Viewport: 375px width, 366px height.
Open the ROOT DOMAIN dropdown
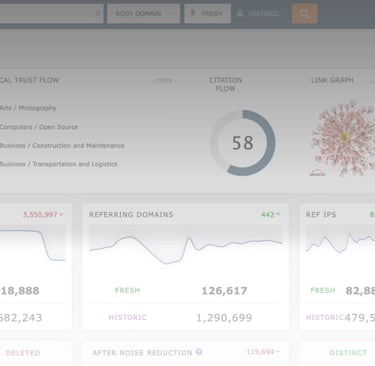[144, 14]
